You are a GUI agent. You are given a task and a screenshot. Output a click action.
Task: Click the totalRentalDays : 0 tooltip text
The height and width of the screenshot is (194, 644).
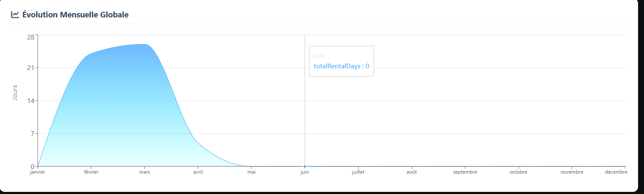[x=341, y=66]
